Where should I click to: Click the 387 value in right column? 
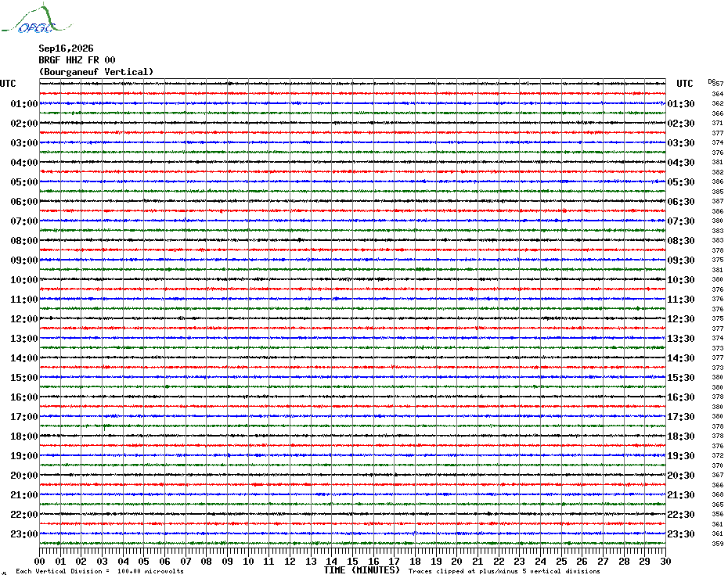pyautogui.click(x=717, y=201)
